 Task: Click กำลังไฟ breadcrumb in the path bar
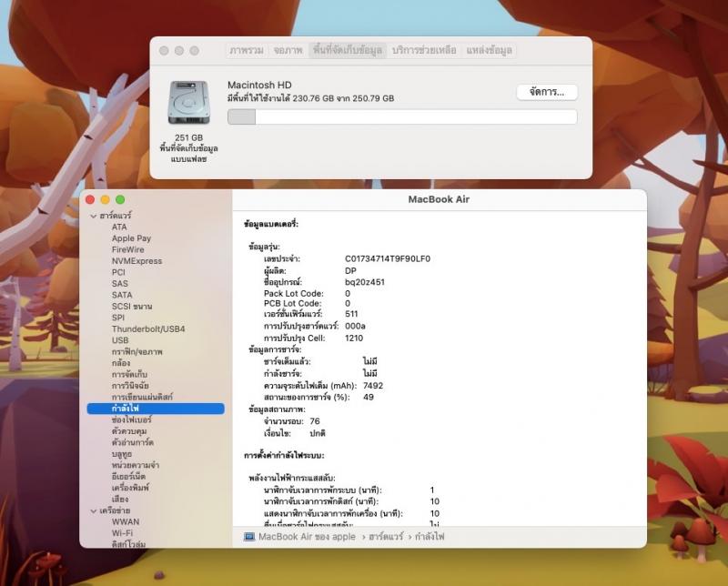430,537
